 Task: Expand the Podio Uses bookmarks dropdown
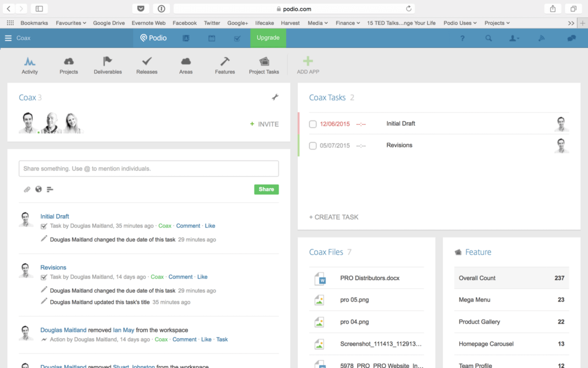tap(460, 23)
